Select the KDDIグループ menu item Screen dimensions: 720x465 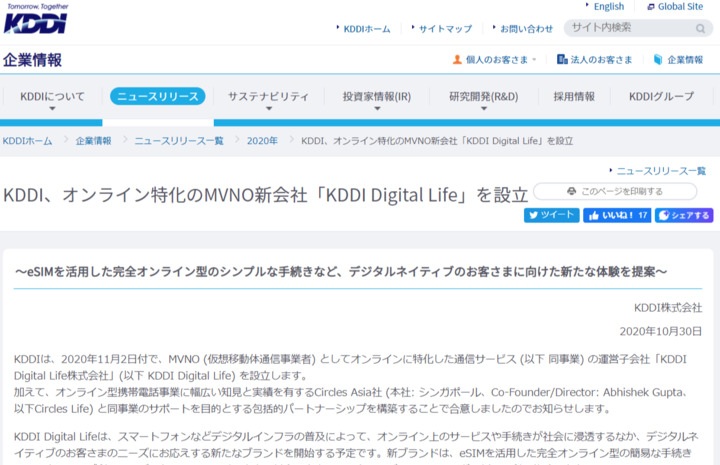661,96
